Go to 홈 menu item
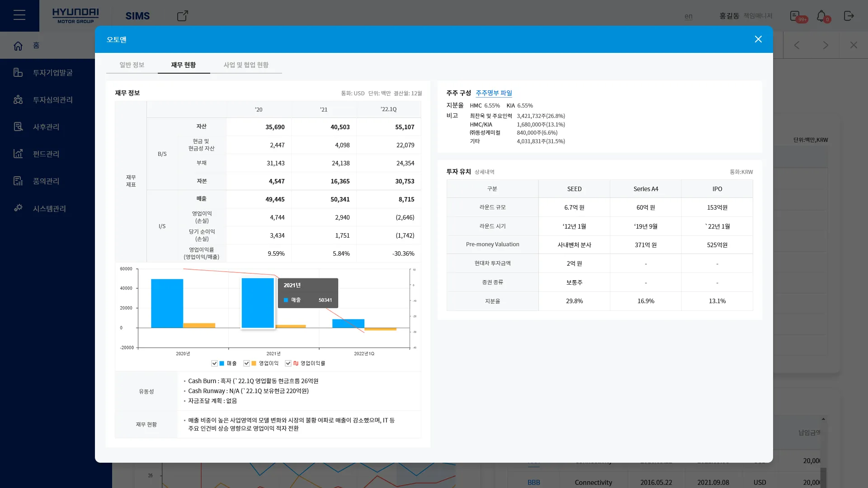868x488 pixels. coord(36,45)
